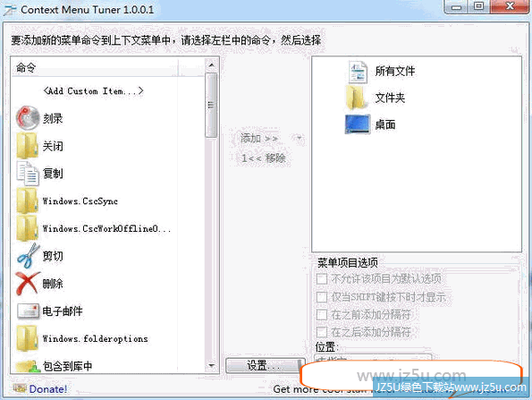Open the dropdown arrow next to 添加 >>
The image size is (532, 400).
[300, 138]
